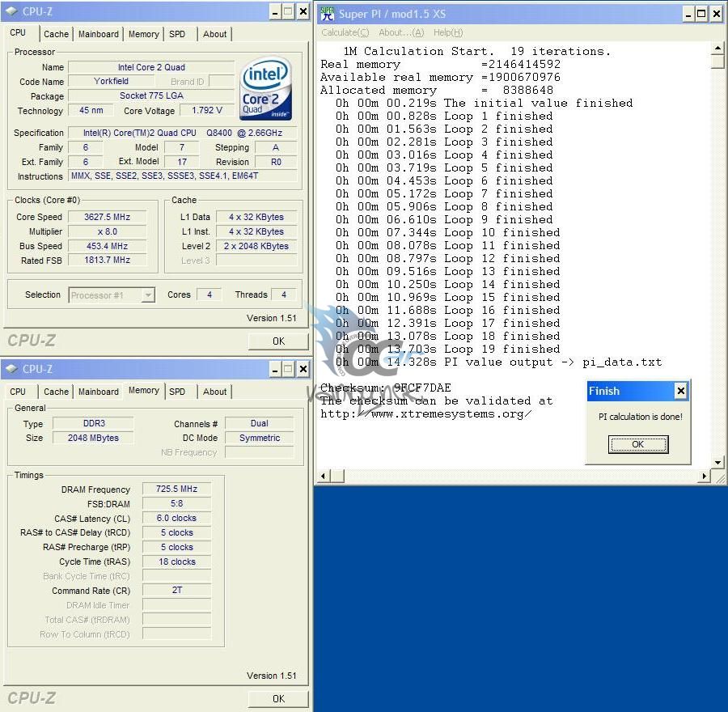Click the memory Size value 2048 MBytes
This screenshot has width=728, height=712.
coord(94,438)
